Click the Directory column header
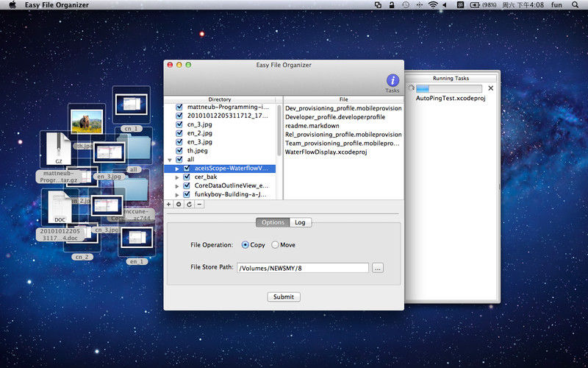588x368 pixels. (x=220, y=99)
